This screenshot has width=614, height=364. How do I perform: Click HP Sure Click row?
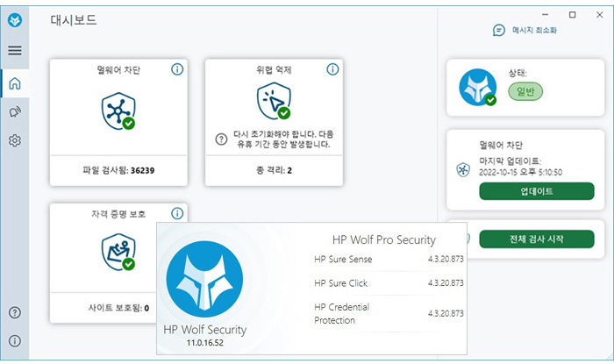click(x=389, y=283)
